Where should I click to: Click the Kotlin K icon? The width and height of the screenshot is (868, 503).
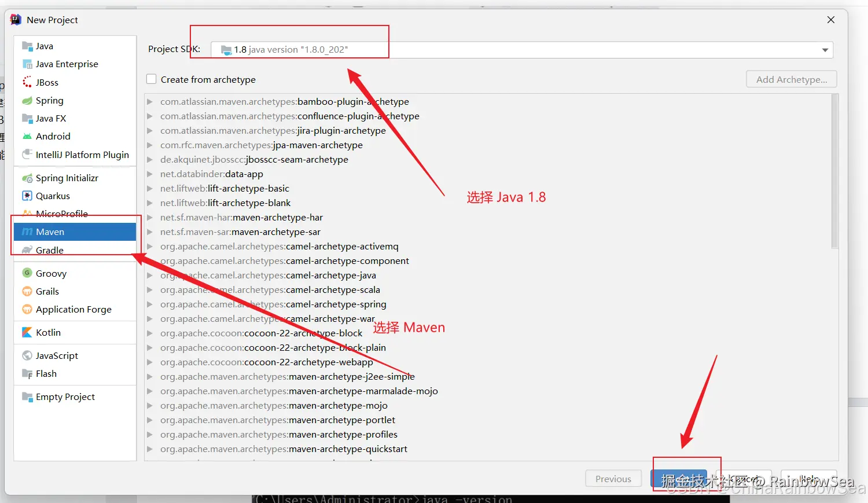point(27,333)
